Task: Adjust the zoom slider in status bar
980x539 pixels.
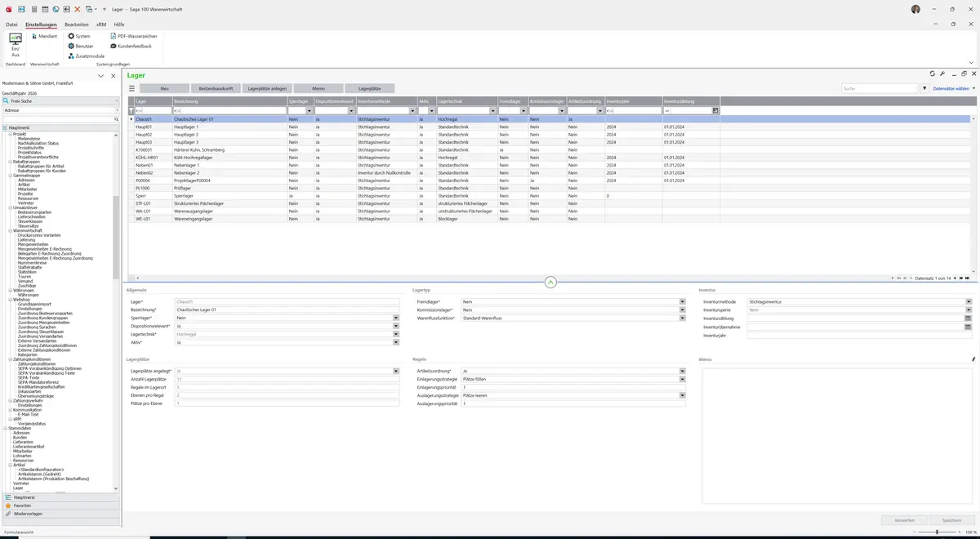Action: [936, 532]
